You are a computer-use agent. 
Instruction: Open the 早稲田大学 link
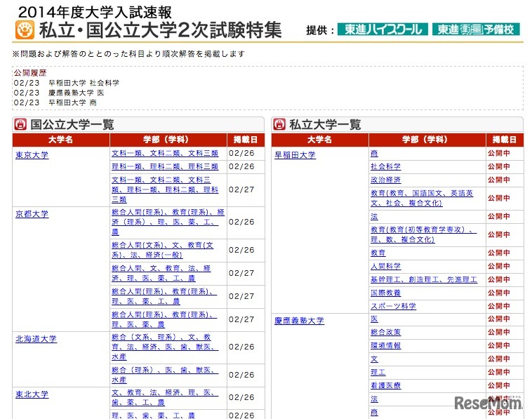pyautogui.click(x=295, y=155)
